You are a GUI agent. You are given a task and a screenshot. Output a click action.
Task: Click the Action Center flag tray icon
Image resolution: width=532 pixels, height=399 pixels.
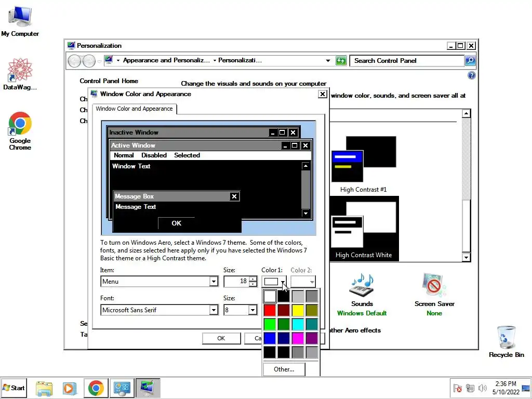click(x=457, y=388)
